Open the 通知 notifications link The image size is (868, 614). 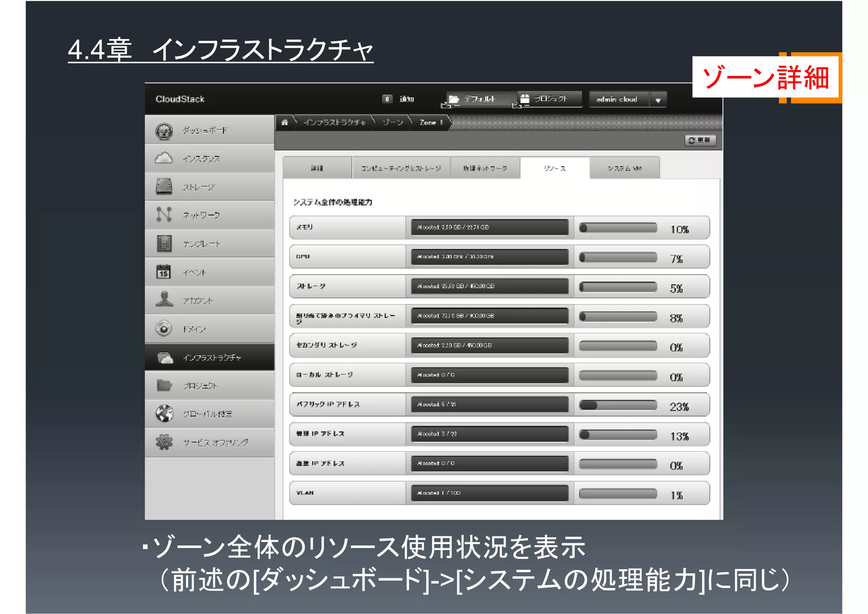[406, 99]
